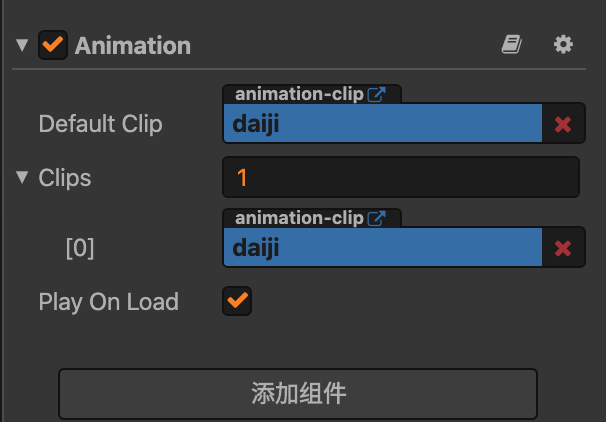
Task: Remove clip [0] using its red X
Action: (x=563, y=248)
